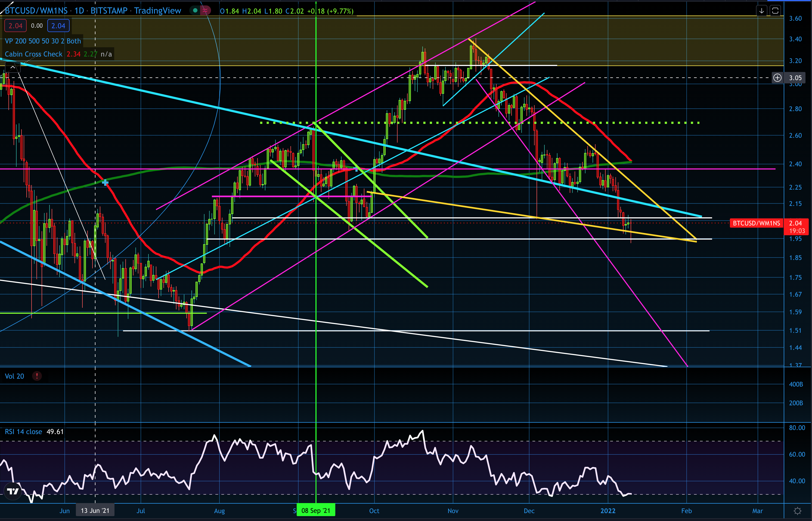This screenshot has height=521, width=812.
Task: Click the blue 2.04 buy price button
Action: pos(58,26)
